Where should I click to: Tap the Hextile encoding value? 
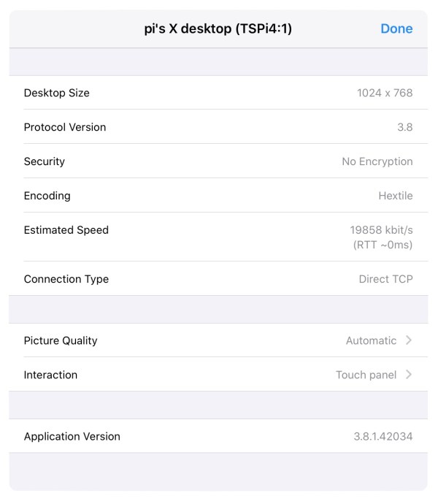point(395,196)
